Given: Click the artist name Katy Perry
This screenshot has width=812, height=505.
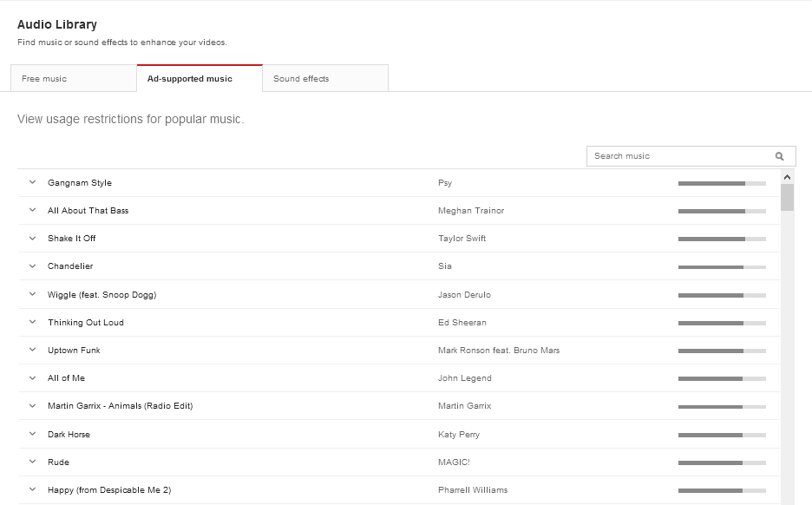Looking at the screenshot, I should (459, 435).
